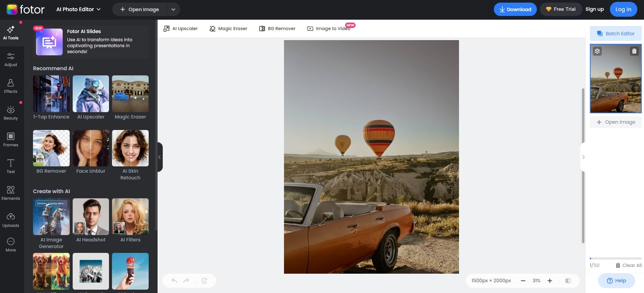This screenshot has width=644, height=293.
Task: Undo the last edit
Action: [174, 281]
